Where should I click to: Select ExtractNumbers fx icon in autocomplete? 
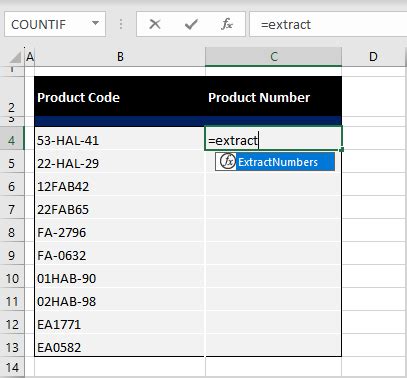228,162
